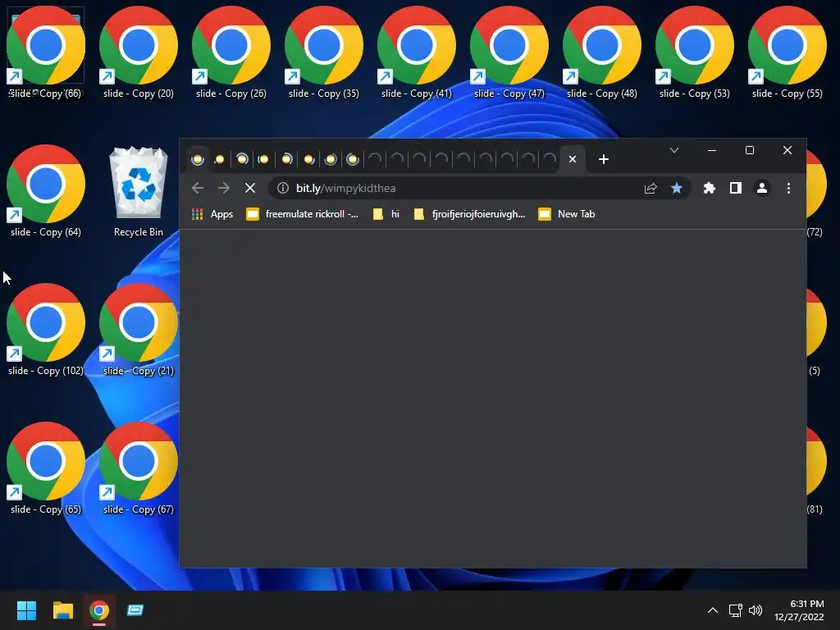Open freemulate rickroll bookmark
Screen dimensions: 840x630
coord(302,214)
